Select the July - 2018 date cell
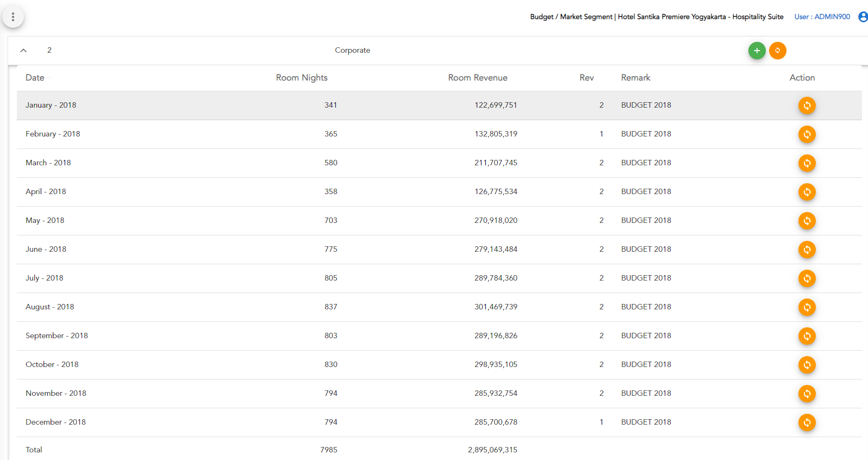The height and width of the screenshot is (460, 868). (44, 278)
